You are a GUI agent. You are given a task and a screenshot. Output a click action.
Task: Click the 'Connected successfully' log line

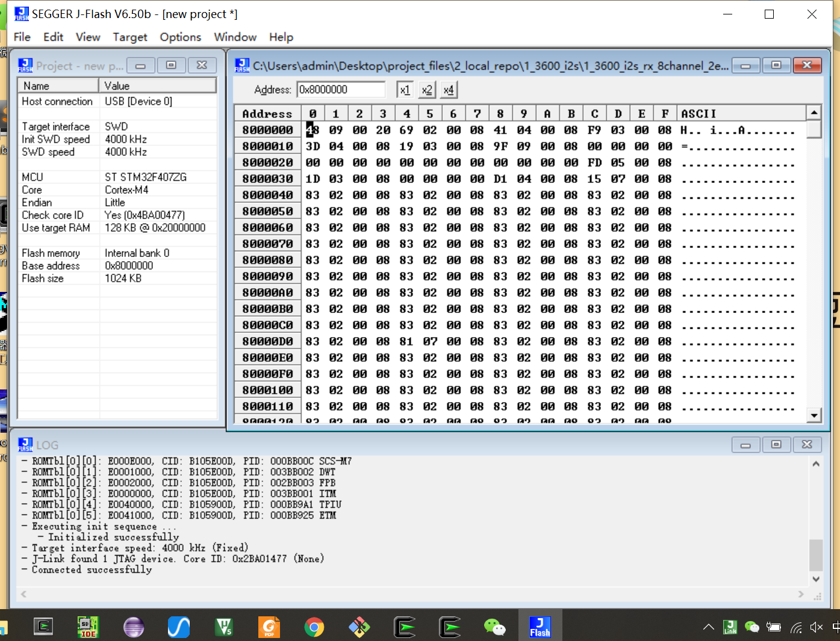click(92, 569)
